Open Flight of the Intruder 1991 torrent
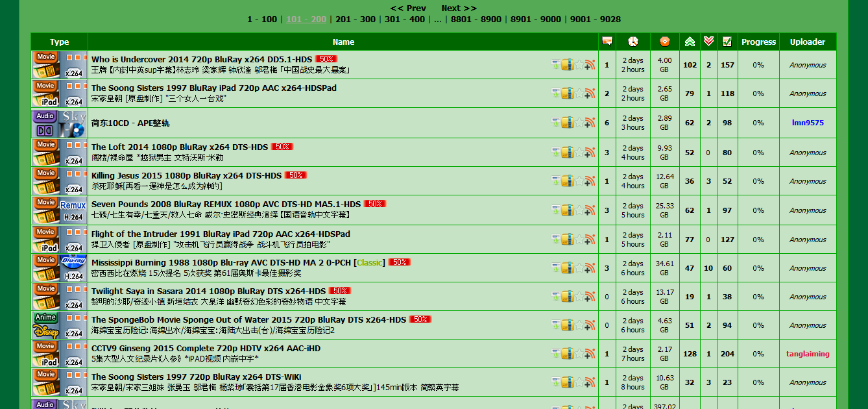 (221, 234)
